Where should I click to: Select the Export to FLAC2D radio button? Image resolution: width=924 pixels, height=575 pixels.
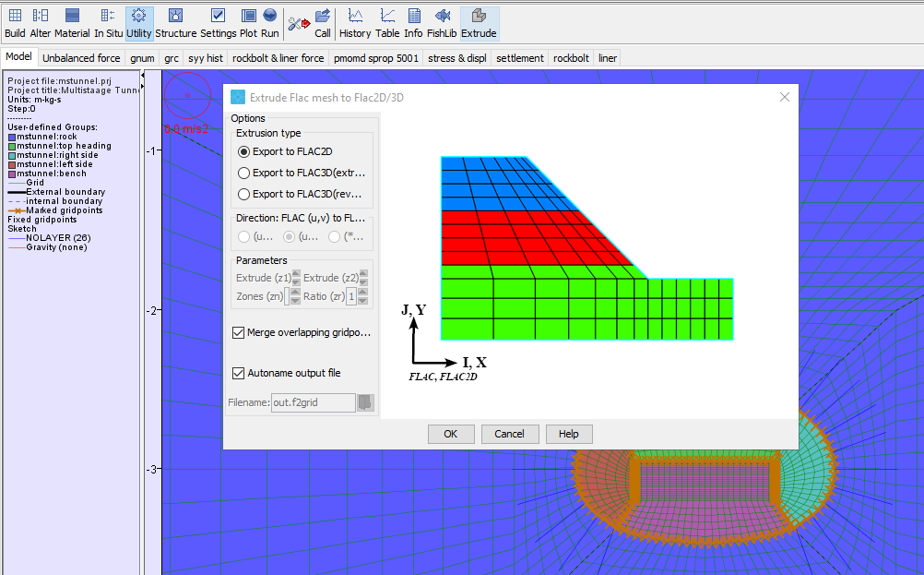[x=243, y=151]
